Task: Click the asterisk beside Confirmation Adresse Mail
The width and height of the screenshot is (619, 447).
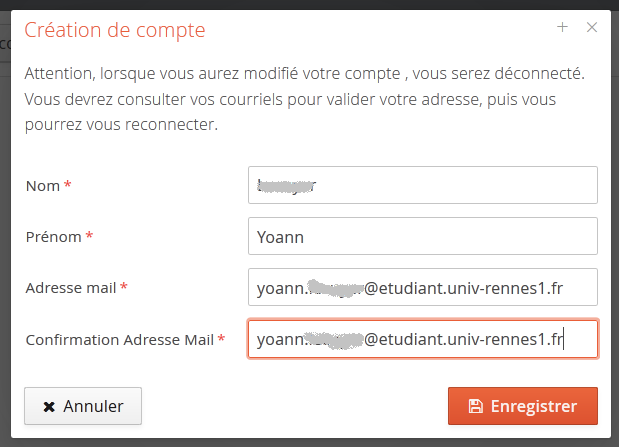Action: coord(221,340)
